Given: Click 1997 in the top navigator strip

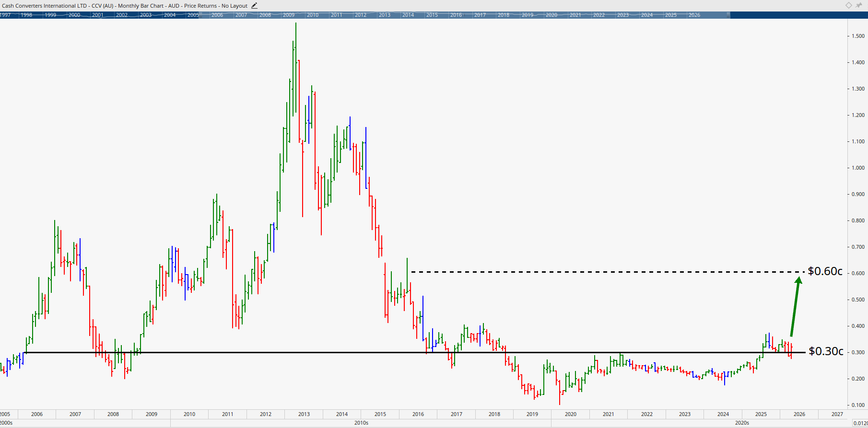Looking at the screenshot, I should (5, 15).
